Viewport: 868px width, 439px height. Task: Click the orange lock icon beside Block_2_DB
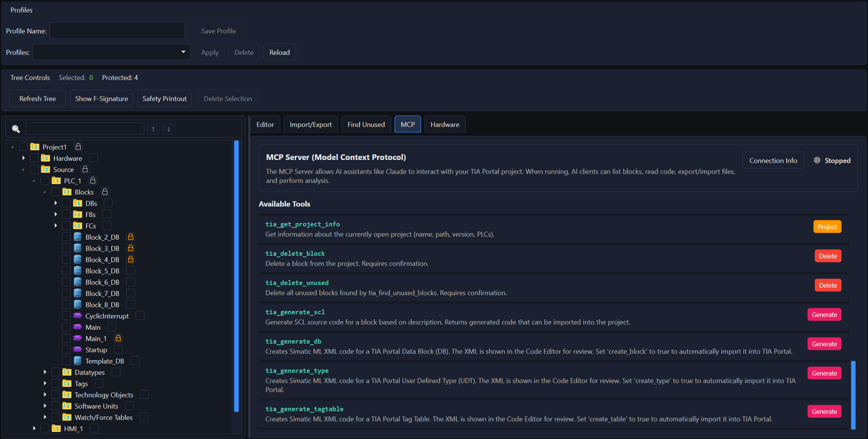tap(130, 237)
